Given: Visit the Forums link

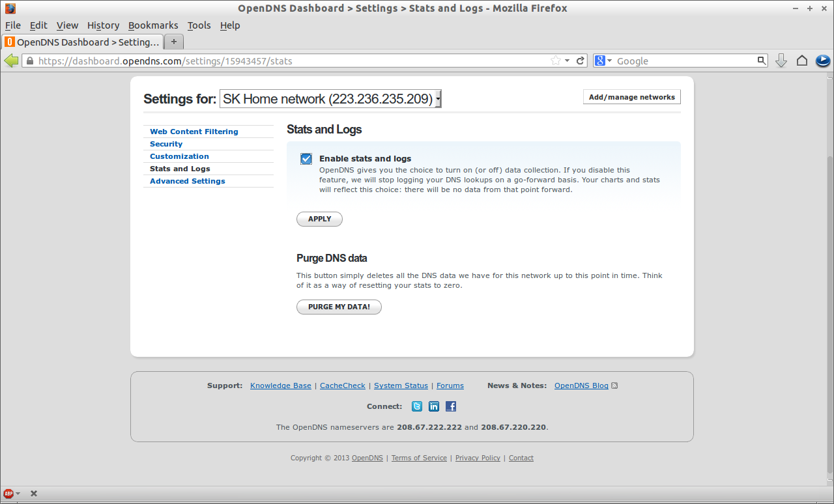Looking at the screenshot, I should click(x=450, y=385).
